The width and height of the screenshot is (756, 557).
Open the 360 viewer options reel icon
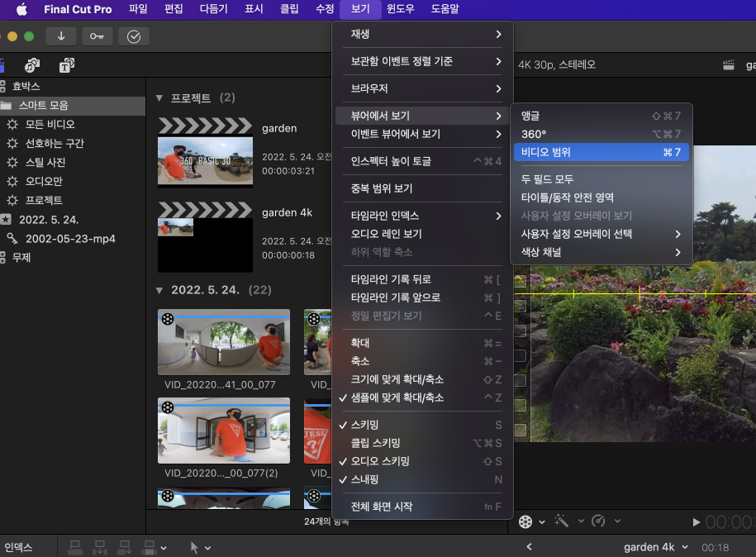pyautogui.click(x=525, y=521)
